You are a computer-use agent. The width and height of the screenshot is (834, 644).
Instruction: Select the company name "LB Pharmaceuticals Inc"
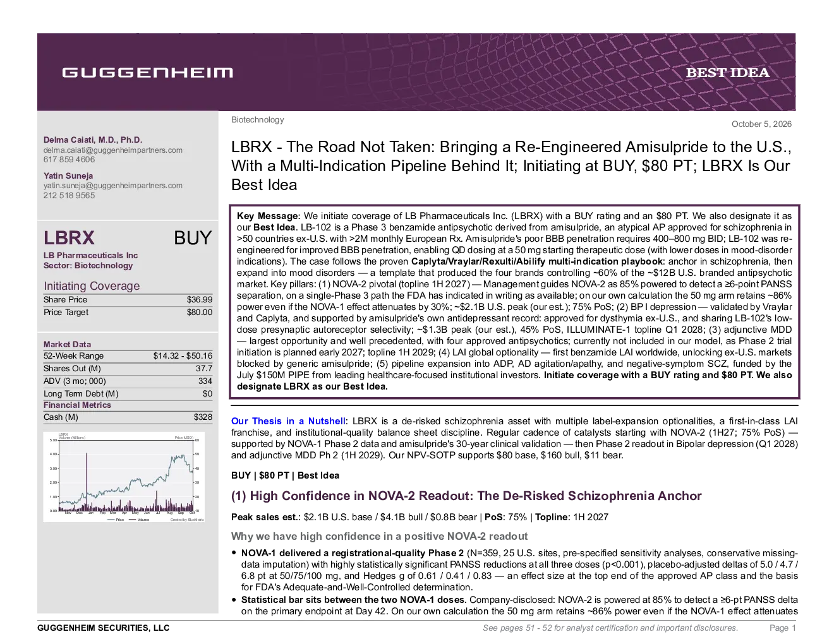pos(90,256)
